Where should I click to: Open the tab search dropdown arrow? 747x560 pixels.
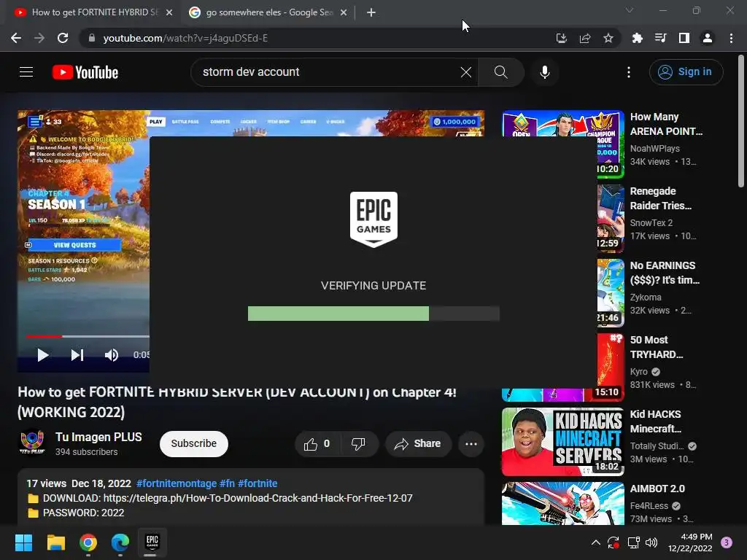pos(630,10)
